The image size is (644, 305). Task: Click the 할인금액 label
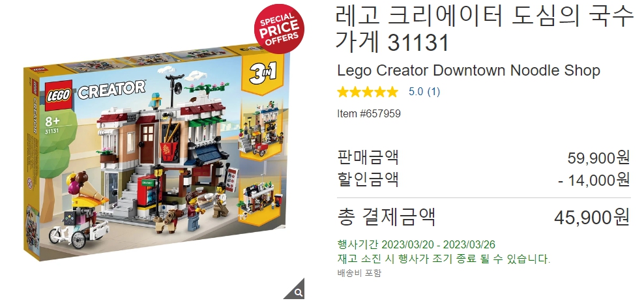368,179
